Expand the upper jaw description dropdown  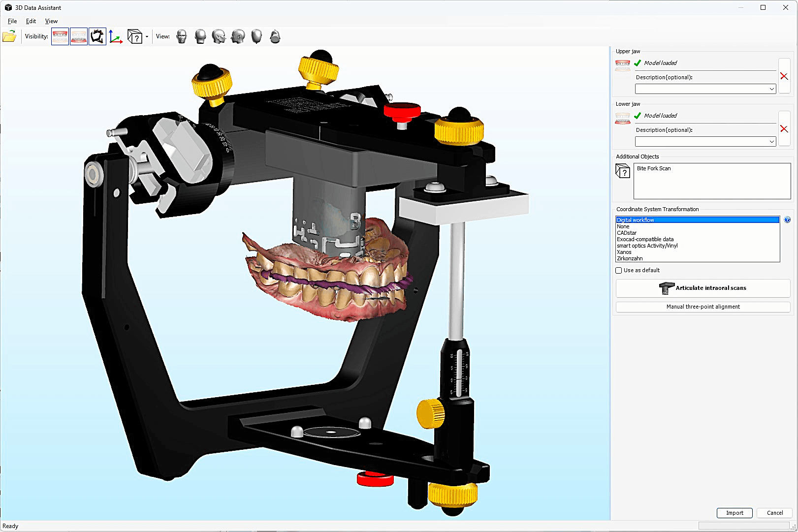771,89
